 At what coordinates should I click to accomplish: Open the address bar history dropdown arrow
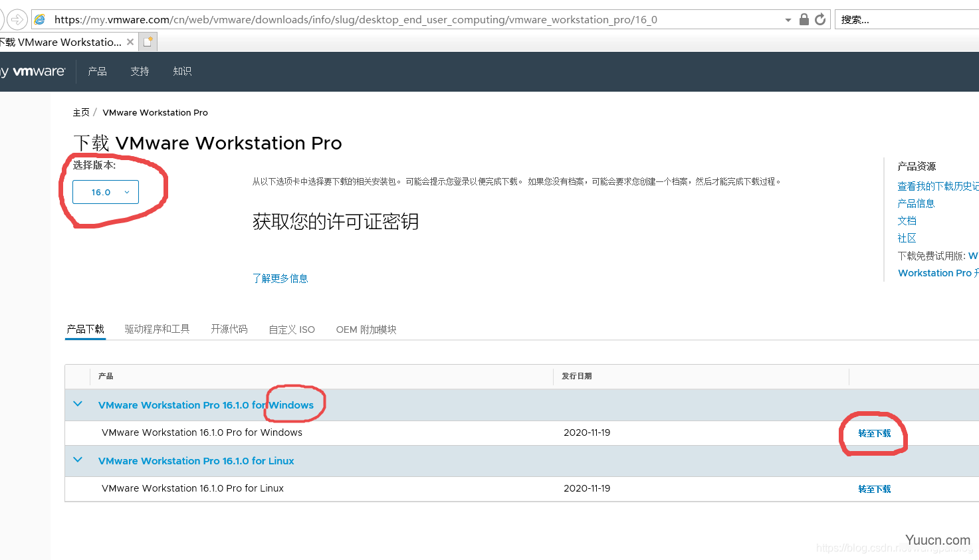788,20
